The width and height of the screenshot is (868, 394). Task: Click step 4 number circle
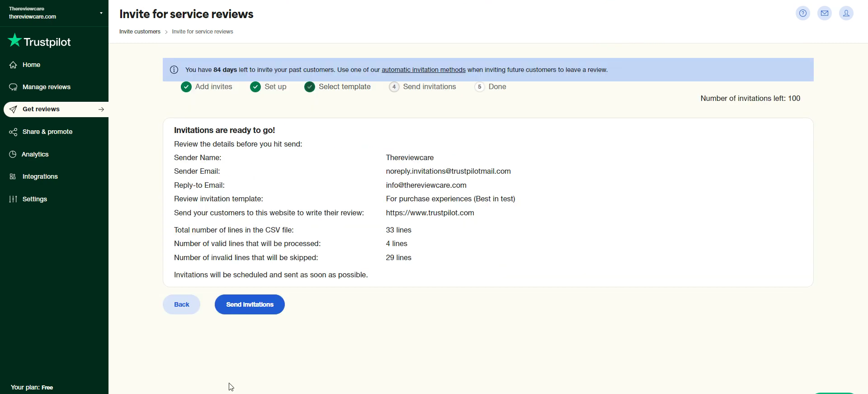394,87
